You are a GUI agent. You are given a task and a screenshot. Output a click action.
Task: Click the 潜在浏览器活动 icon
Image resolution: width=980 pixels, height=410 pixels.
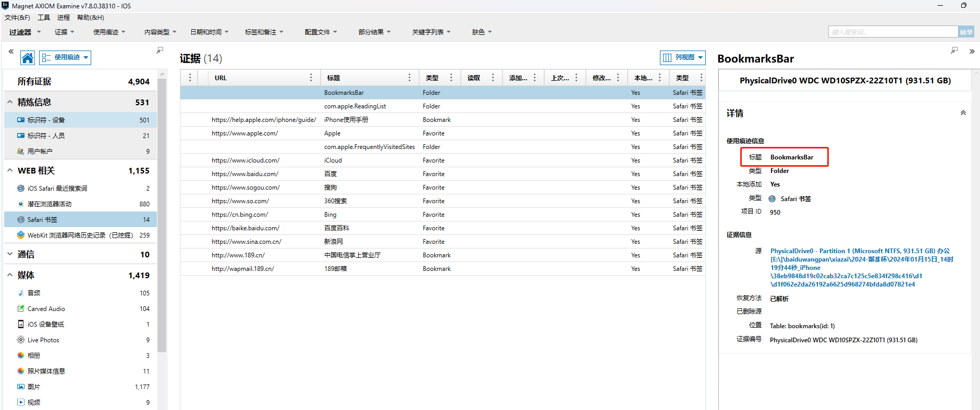21,204
